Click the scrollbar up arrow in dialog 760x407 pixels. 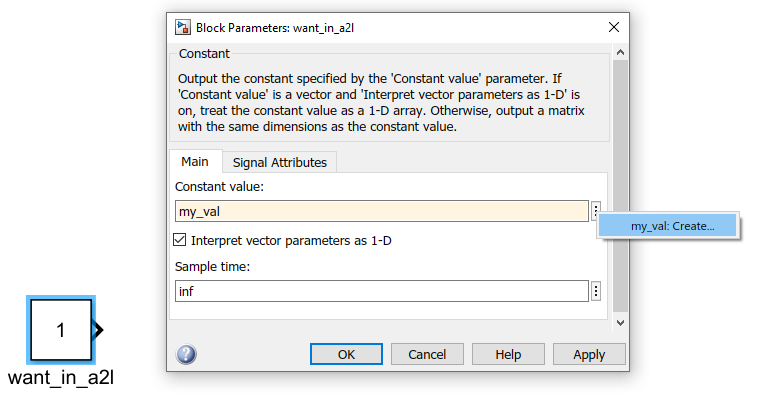pyautogui.click(x=620, y=52)
